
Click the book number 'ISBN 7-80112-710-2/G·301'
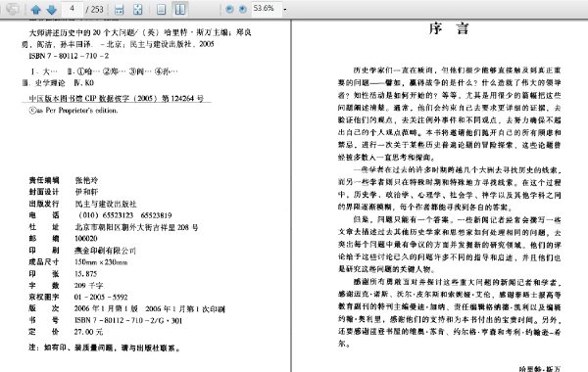(128, 321)
